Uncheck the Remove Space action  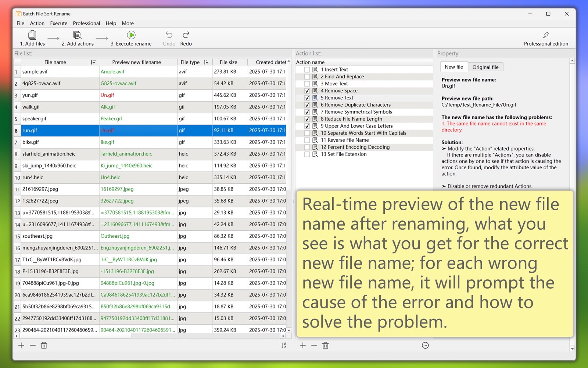point(307,91)
